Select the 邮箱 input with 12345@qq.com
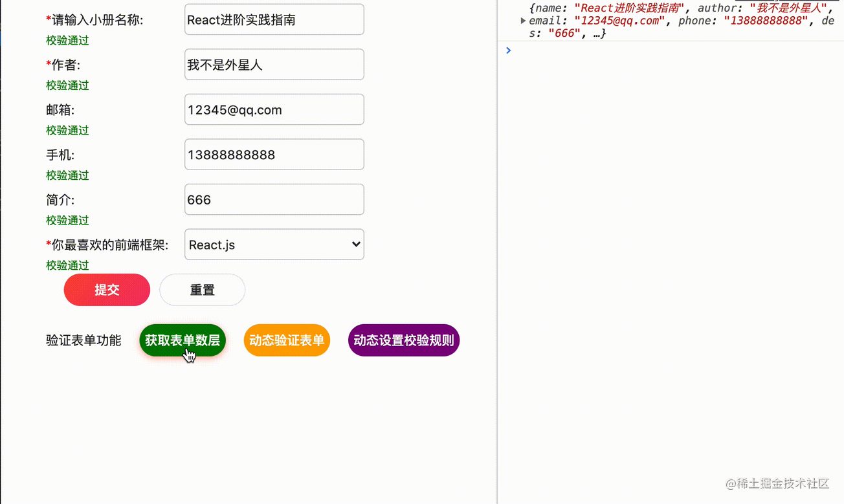Image resolution: width=844 pixels, height=504 pixels. [274, 110]
